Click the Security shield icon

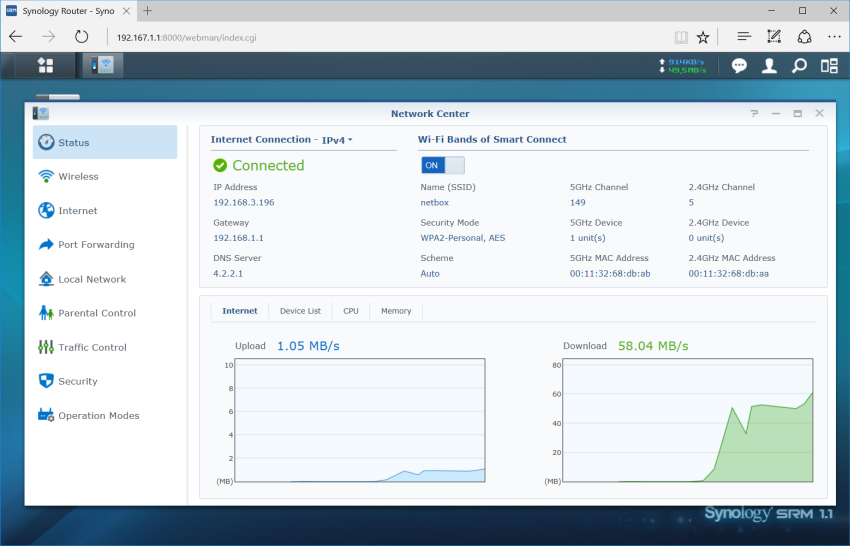[46, 381]
